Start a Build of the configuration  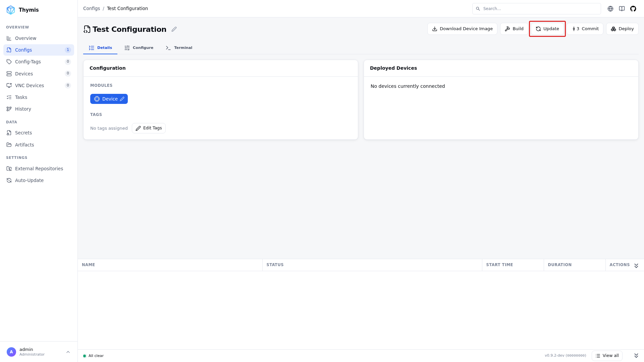(514, 29)
